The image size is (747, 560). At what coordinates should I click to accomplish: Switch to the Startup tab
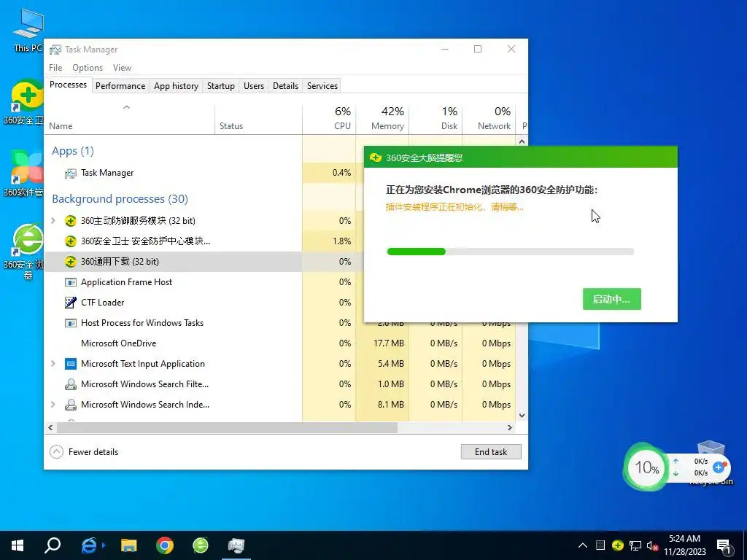pos(220,86)
